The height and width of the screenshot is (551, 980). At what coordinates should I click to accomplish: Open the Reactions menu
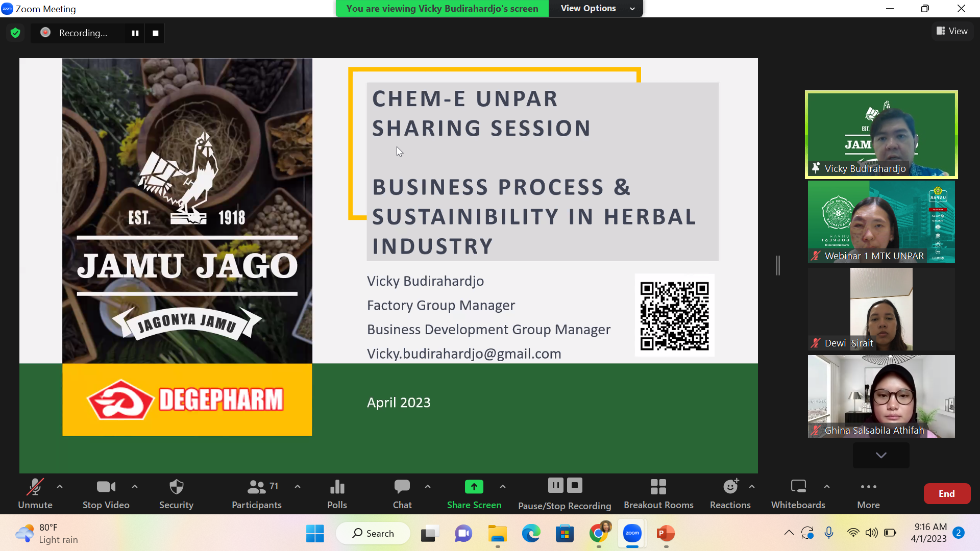730,493
